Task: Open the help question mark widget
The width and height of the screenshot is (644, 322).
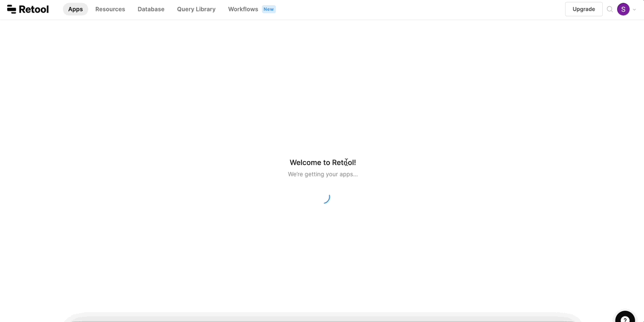Action: pos(625,317)
